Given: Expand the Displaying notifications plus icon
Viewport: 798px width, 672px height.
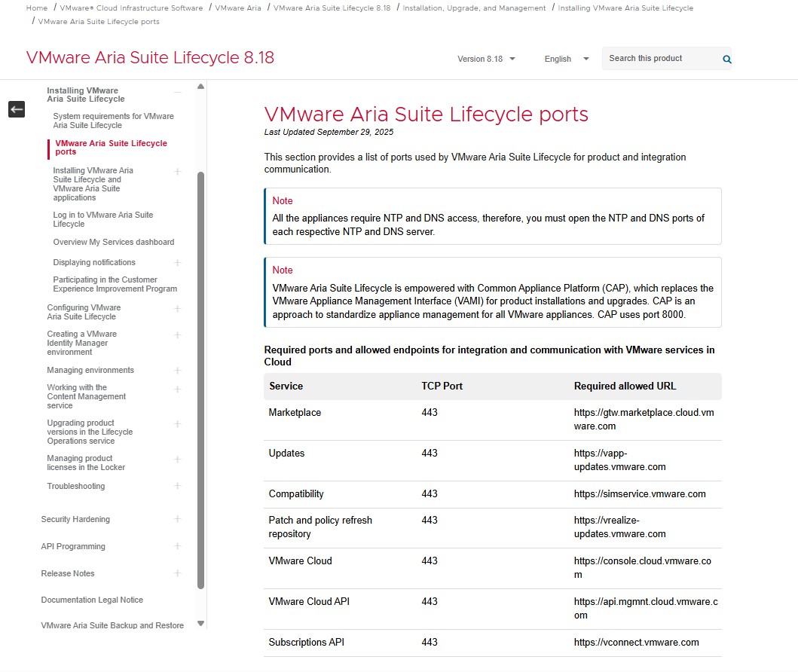Looking at the screenshot, I should coord(178,263).
